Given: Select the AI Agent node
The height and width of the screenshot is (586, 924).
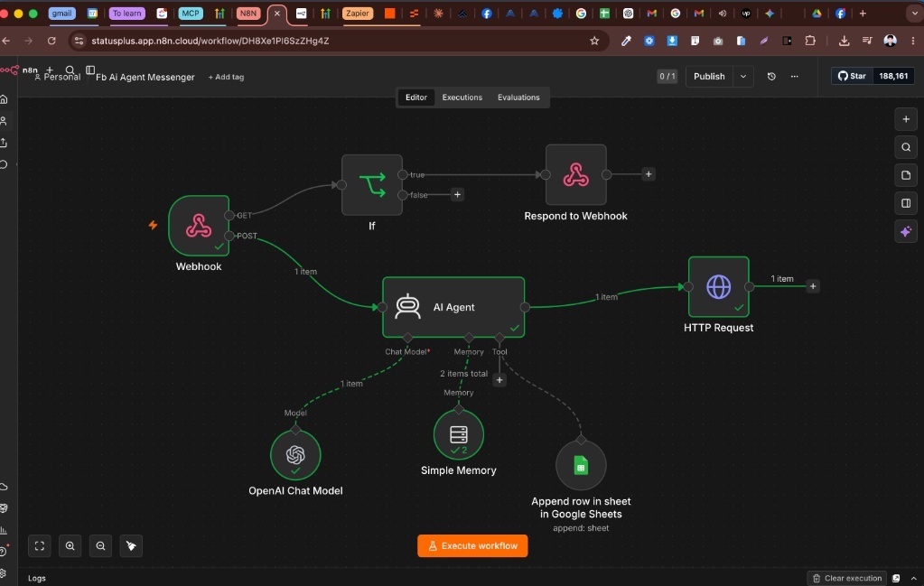Looking at the screenshot, I should point(453,307).
